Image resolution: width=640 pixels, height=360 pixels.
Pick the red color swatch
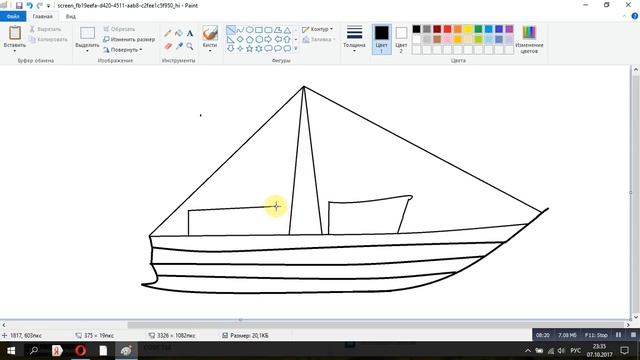pyautogui.click(x=447, y=29)
